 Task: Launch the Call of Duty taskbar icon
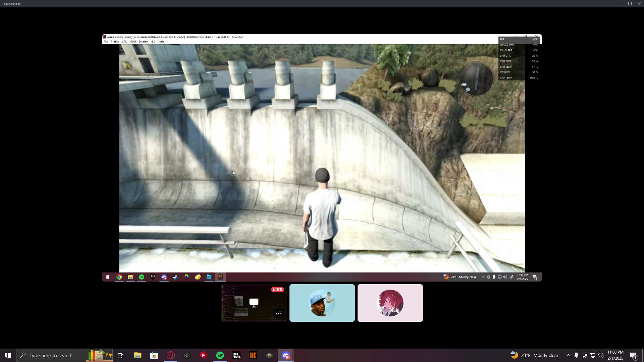[x=236, y=355]
